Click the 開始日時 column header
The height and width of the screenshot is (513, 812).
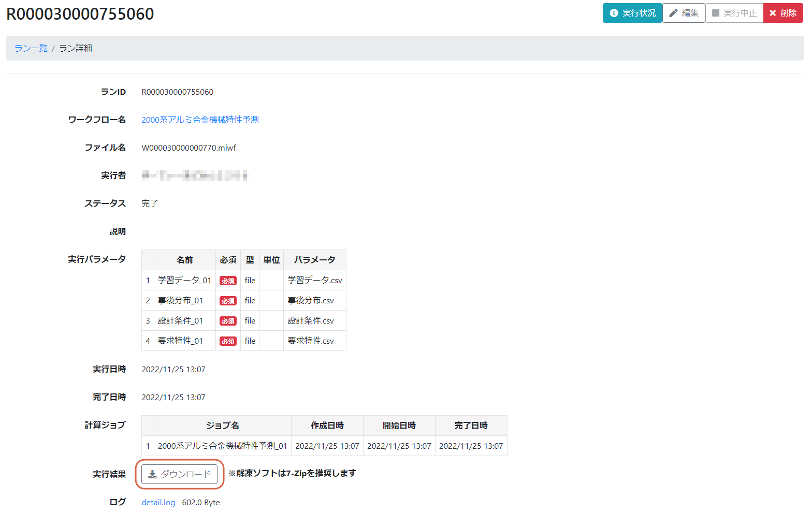point(399,426)
